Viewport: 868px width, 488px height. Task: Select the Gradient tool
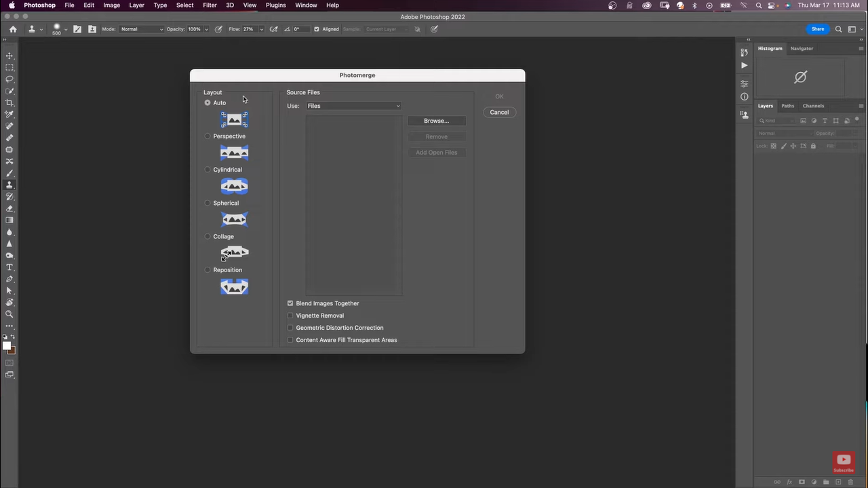(x=9, y=220)
